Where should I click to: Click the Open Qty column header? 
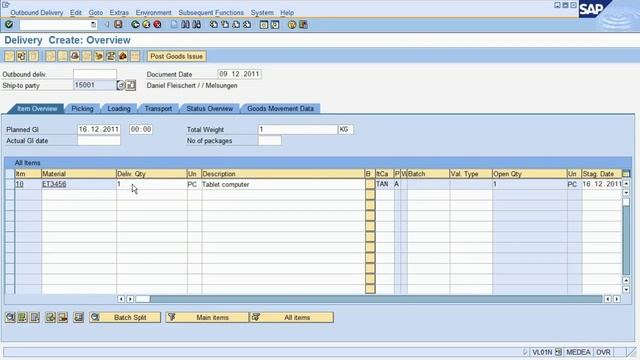(529, 174)
